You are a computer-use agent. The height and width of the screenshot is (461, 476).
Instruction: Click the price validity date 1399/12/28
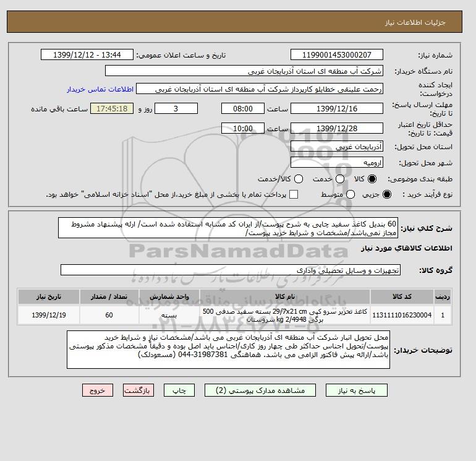pyautogui.click(x=337, y=128)
